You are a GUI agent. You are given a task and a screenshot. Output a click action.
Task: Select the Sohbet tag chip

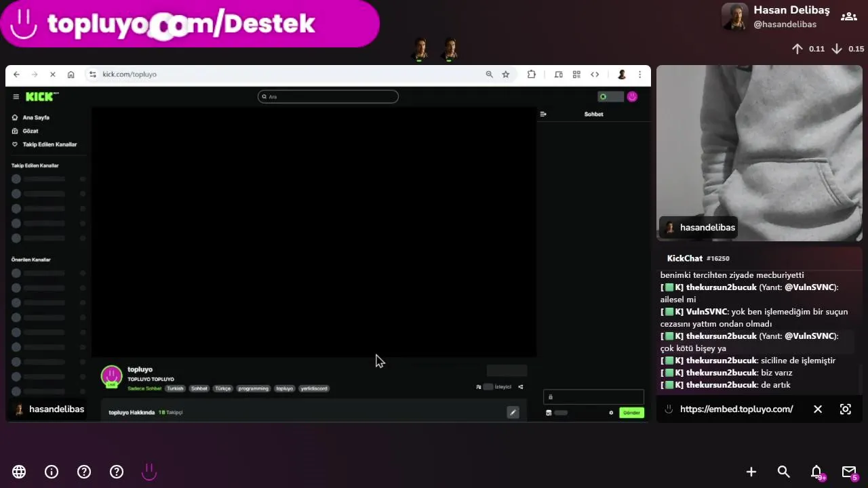coord(199,388)
